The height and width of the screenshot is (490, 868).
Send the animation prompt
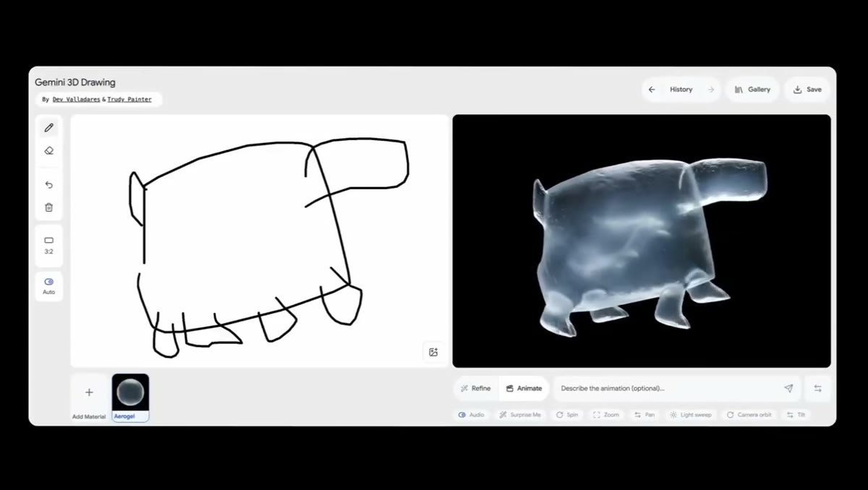point(788,388)
